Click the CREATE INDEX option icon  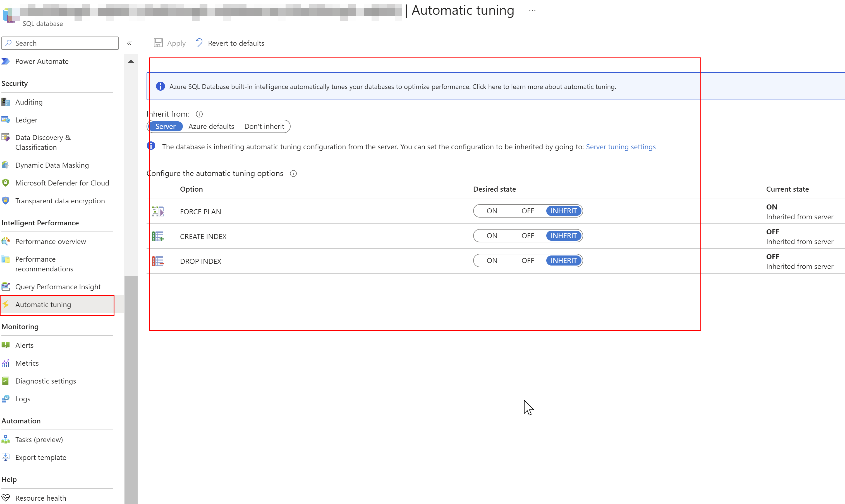click(x=158, y=236)
